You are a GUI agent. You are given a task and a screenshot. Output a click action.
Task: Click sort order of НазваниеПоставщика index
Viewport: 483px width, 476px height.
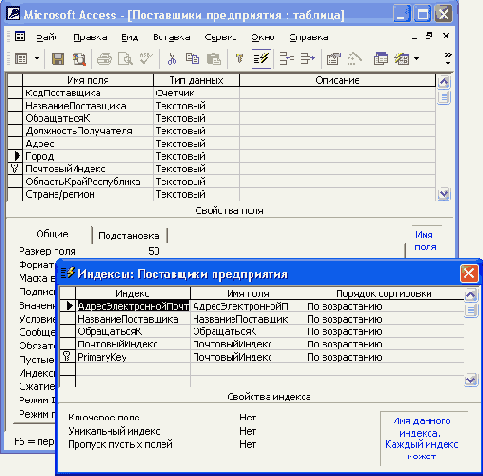tap(384, 319)
